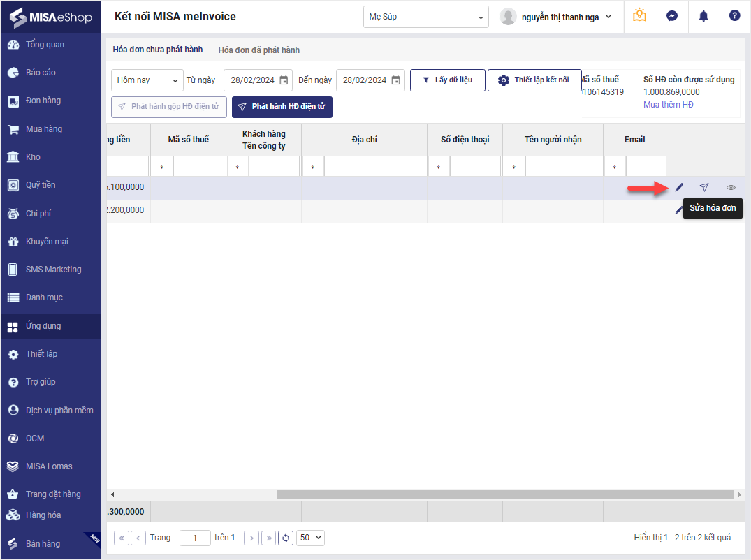
Task: Open OCM in sidebar
Action: click(x=51, y=439)
